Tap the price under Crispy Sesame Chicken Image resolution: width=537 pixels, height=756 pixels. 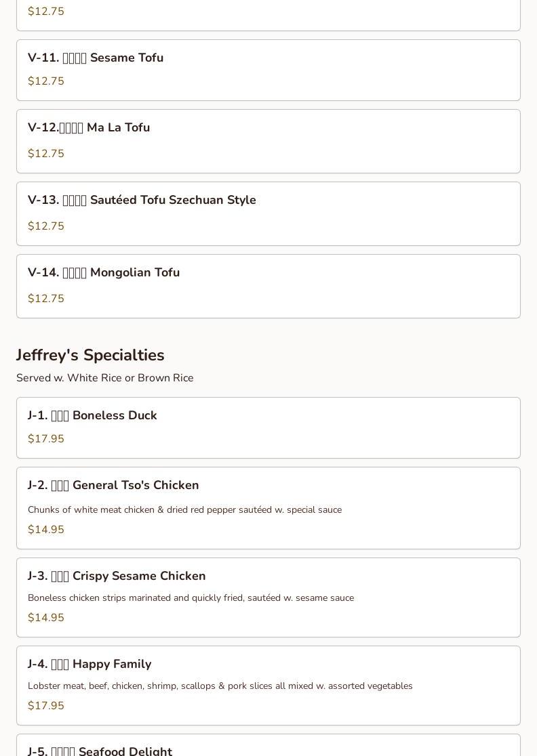[x=46, y=618]
